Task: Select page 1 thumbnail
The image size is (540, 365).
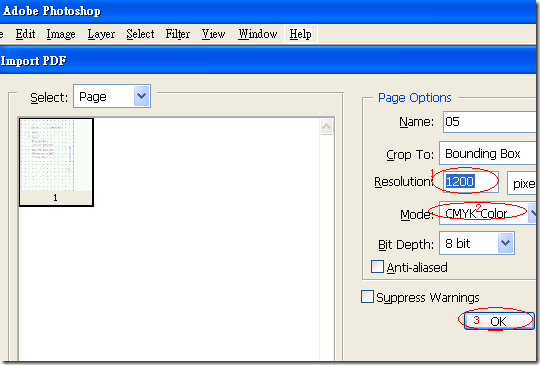Action: coord(56,162)
